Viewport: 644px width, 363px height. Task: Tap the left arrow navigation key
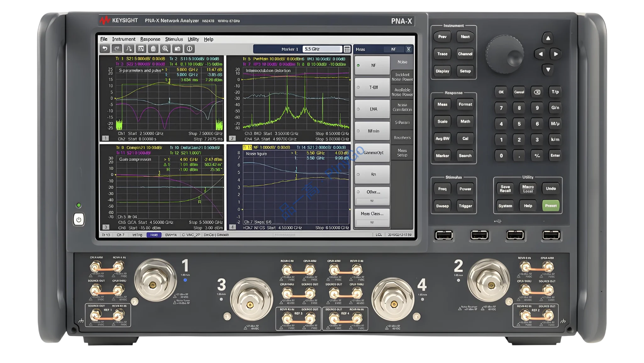[x=540, y=54]
